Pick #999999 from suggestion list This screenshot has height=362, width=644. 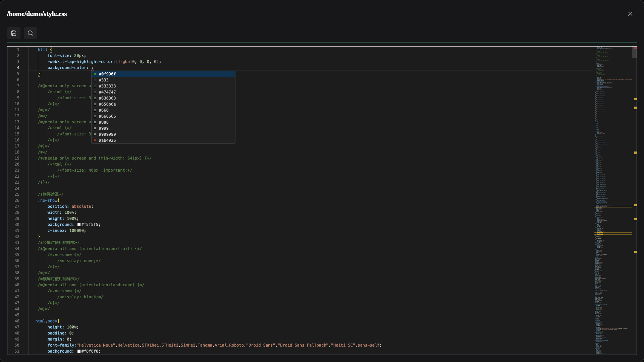pyautogui.click(x=163, y=134)
